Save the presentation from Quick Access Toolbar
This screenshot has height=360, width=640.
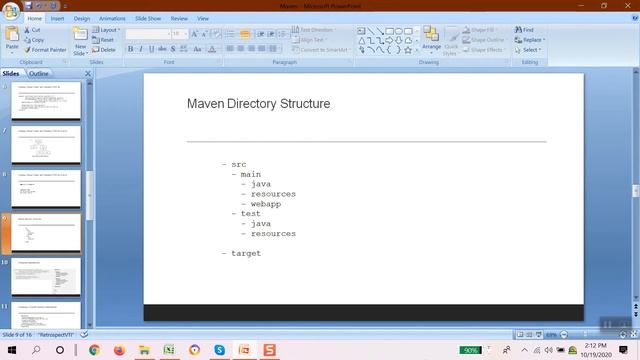[x=28, y=6]
